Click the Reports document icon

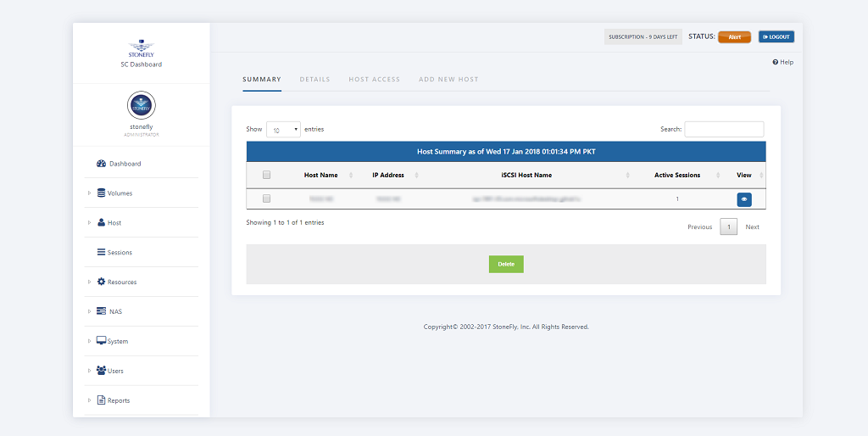coord(102,400)
